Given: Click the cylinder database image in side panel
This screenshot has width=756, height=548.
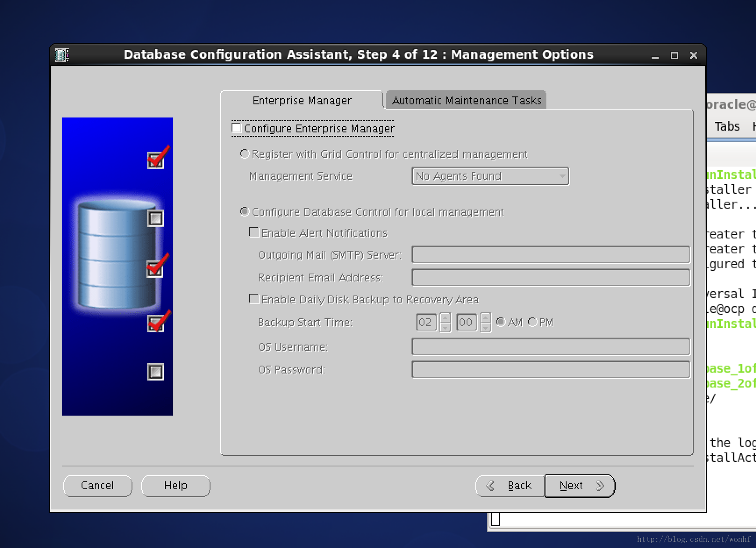Looking at the screenshot, I should tap(118, 254).
